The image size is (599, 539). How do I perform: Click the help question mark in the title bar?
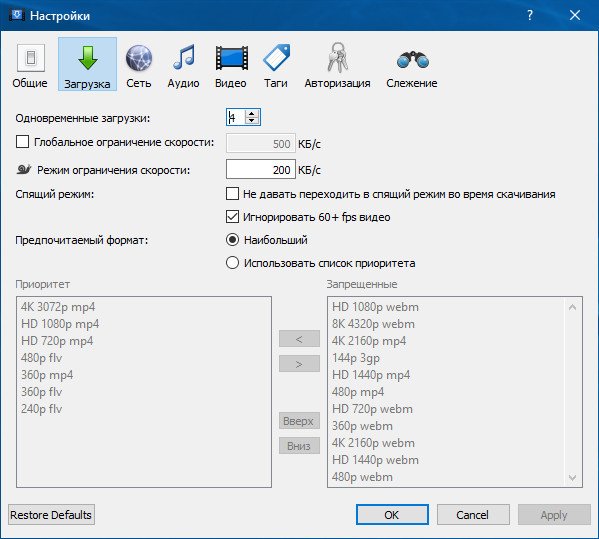[530, 15]
